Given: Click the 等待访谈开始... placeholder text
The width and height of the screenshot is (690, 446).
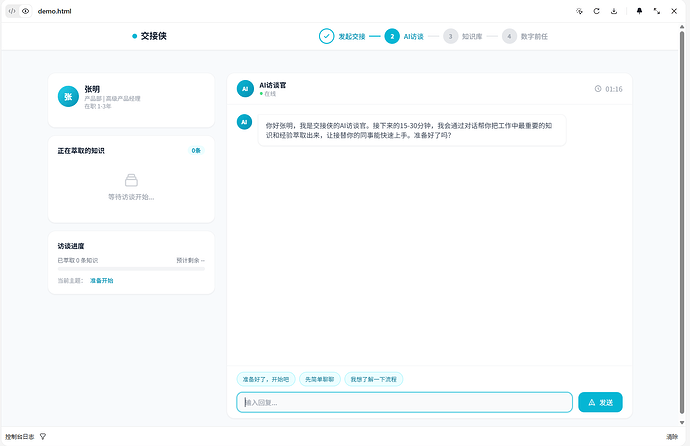Looking at the screenshot, I should click(131, 197).
